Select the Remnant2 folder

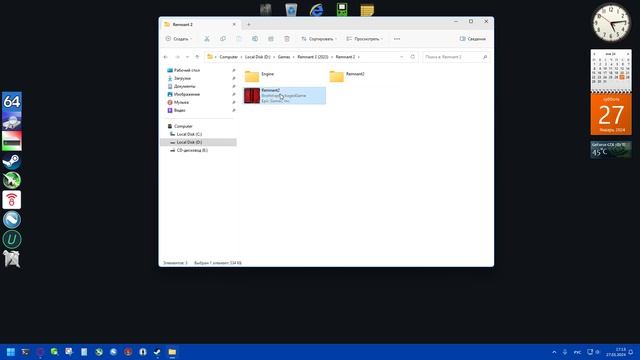(x=347, y=76)
